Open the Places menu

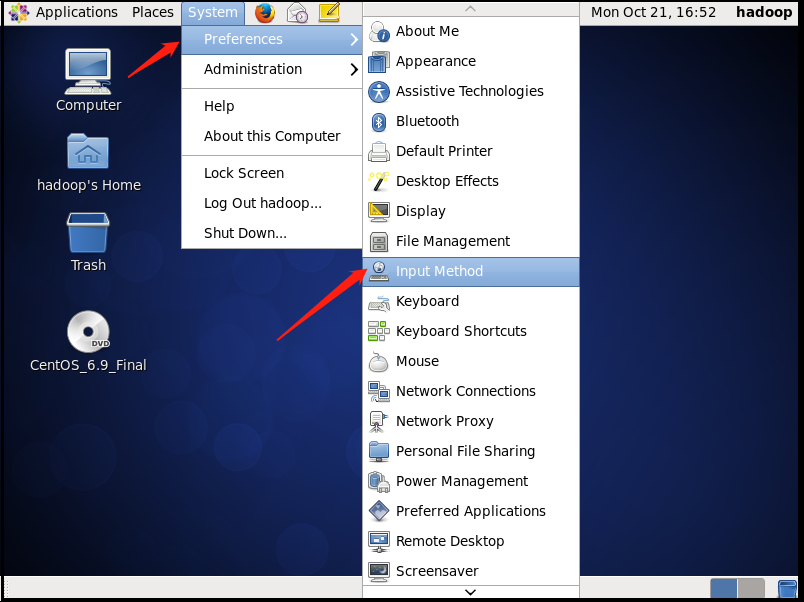coord(153,12)
